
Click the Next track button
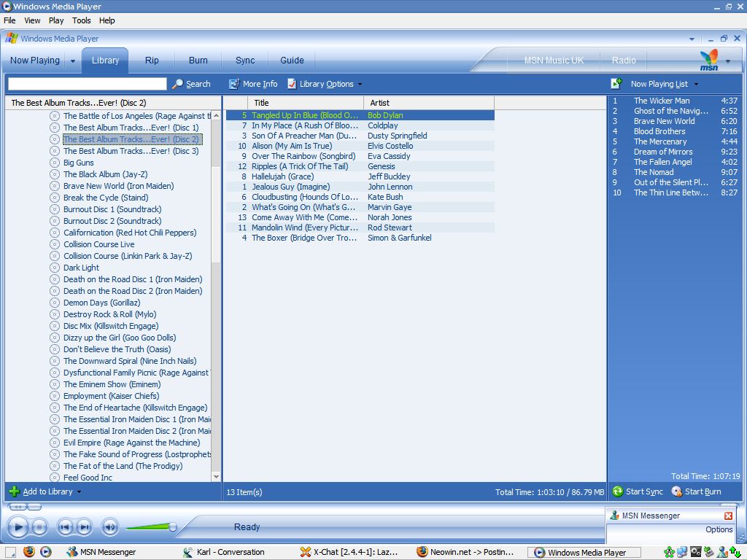[x=85, y=527]
